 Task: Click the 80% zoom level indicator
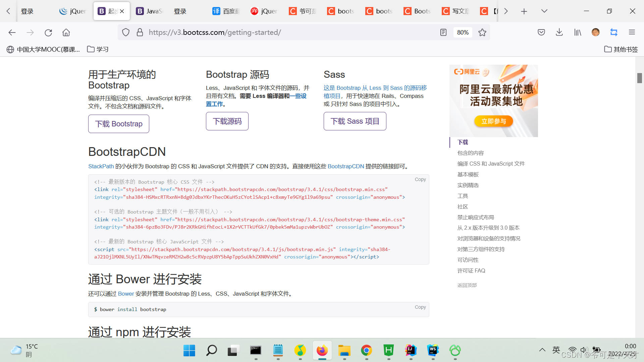coord(463,33)
